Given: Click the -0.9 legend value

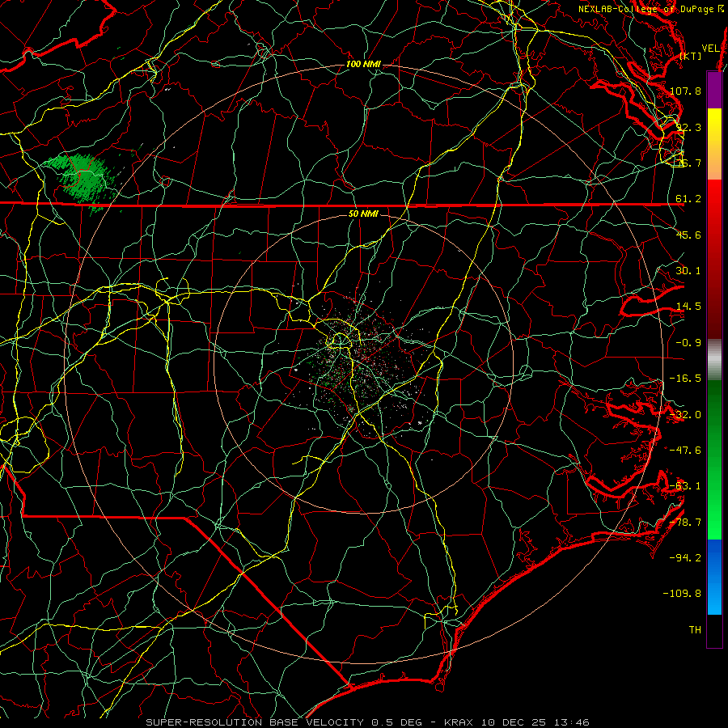Looking at the screenshot, I should pyautogui.click(x=688, y=343).
